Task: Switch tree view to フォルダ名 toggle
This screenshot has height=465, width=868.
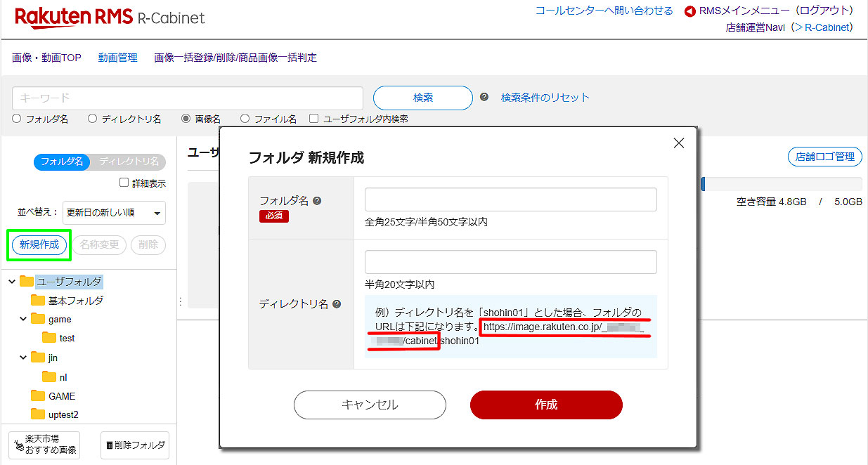Action: point(63,162)
